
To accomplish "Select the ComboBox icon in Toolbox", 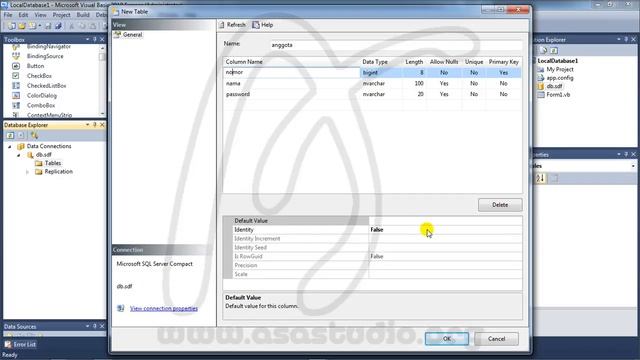I will (16, 105).
